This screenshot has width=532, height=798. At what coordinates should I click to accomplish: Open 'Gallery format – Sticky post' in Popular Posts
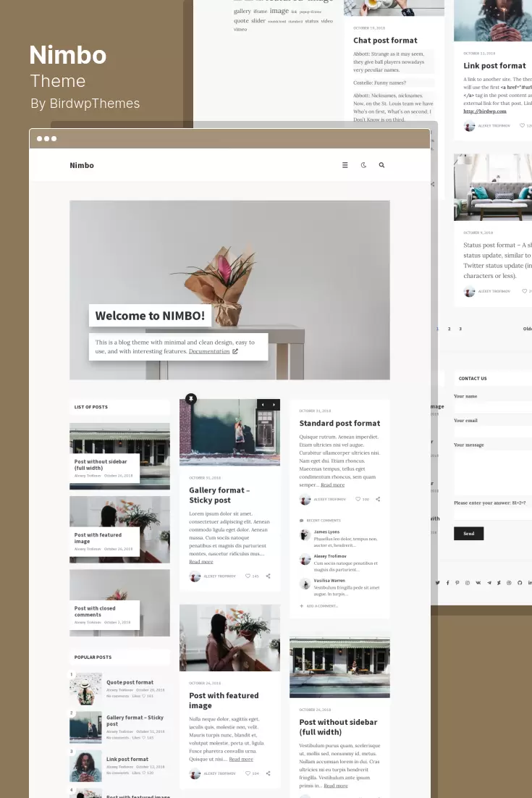click(x=135, y=721)
